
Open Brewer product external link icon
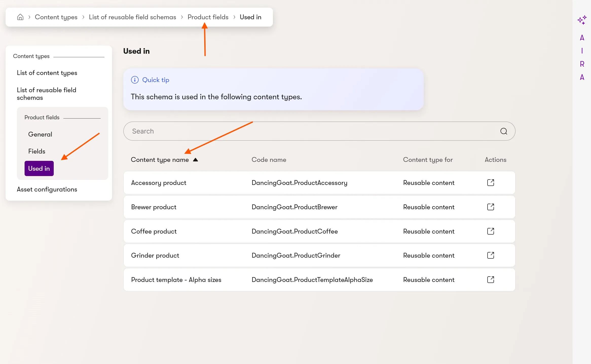(491, 207)
